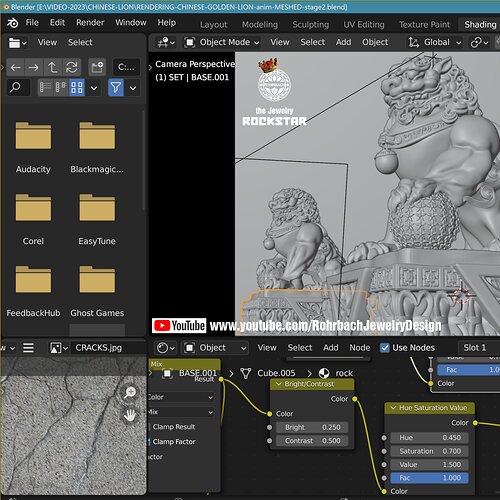The image size is (500, 500).
Task: Switch to the UV Editing workspace tab
Action: click(364, 25)
